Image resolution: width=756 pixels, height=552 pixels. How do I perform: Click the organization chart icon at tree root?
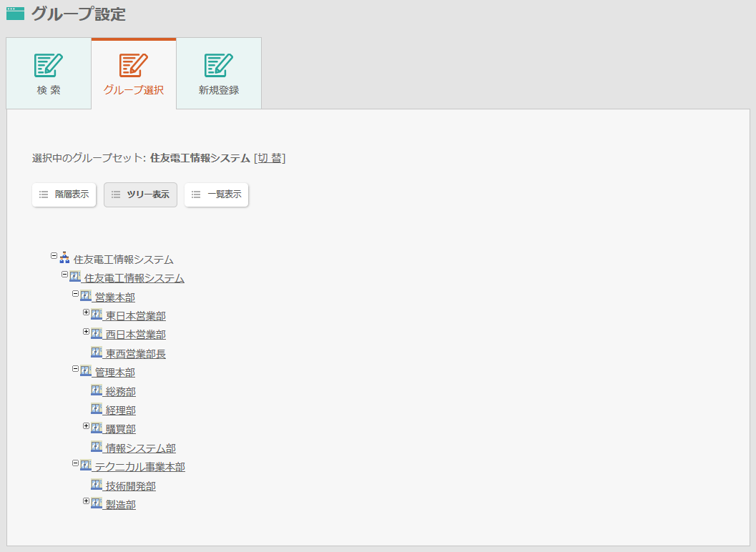point(64,258)
